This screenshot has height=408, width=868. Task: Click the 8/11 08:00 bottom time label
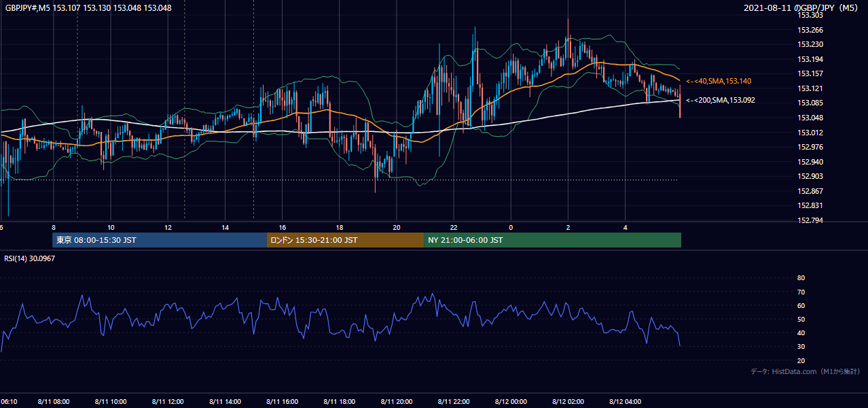click(x=54, y=402)
